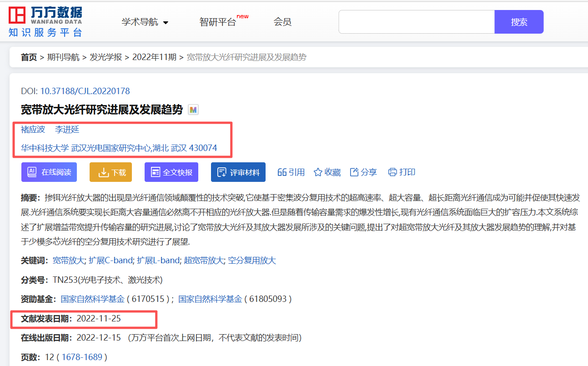588x366 pixels.
Task: Select keyword 扩展L-band link
Action: tap(158, 261)
